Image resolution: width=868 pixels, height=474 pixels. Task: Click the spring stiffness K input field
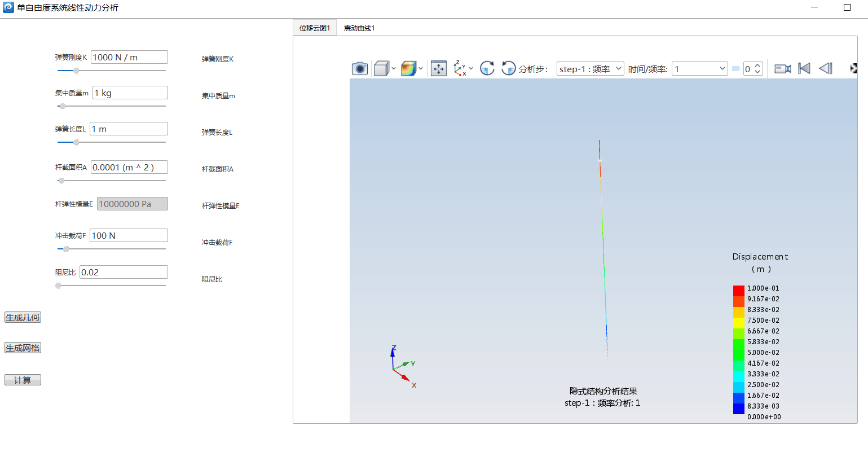point(129,57)
